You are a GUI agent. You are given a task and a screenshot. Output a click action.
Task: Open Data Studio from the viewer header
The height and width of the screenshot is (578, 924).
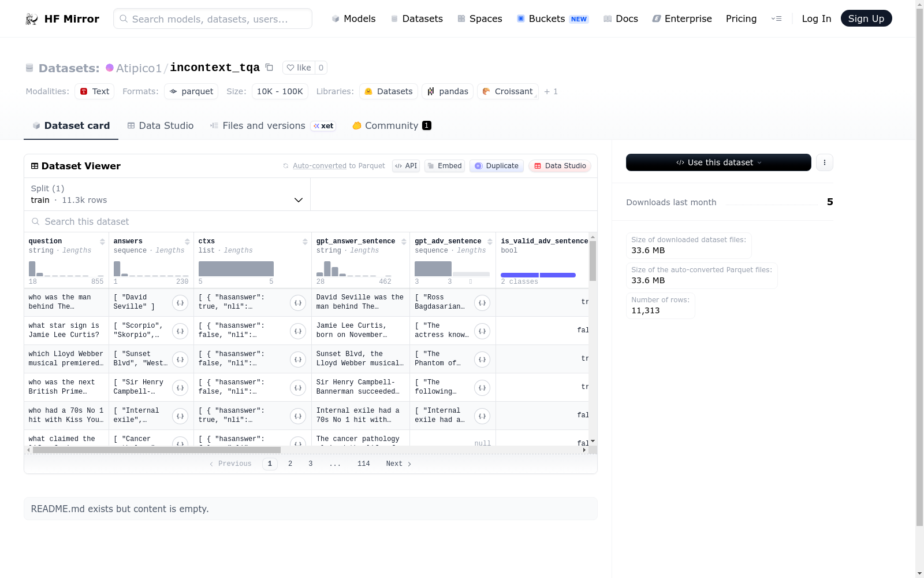coord(560,166)
